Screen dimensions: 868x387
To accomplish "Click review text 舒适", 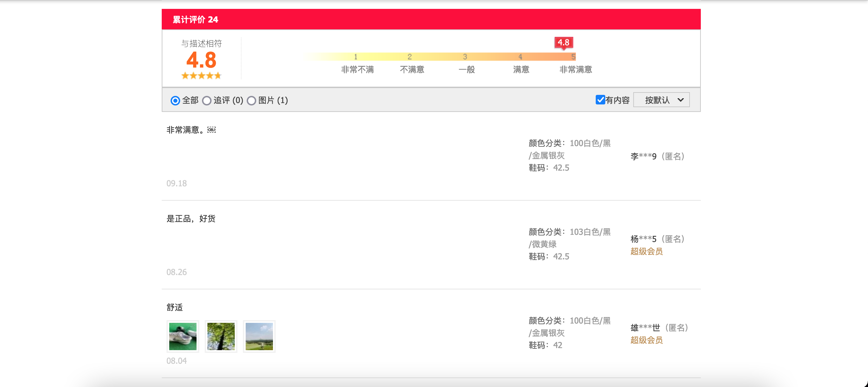I will pyautogui.click(x=175, y=307).
